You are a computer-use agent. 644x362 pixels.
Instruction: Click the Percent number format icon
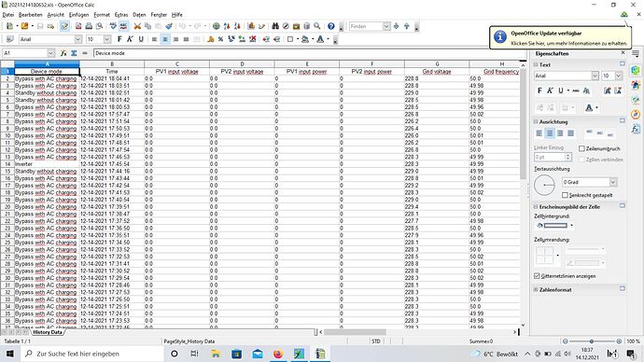tap(220, 39)
